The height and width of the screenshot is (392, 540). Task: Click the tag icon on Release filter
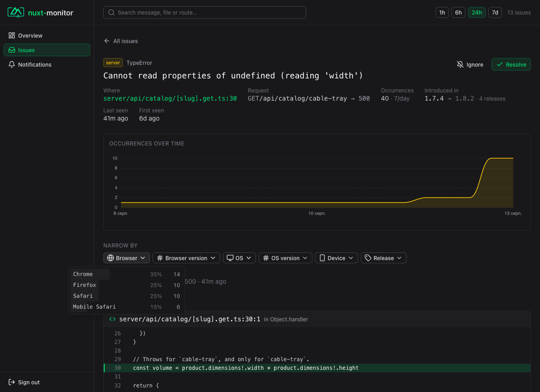pos(368,258)
